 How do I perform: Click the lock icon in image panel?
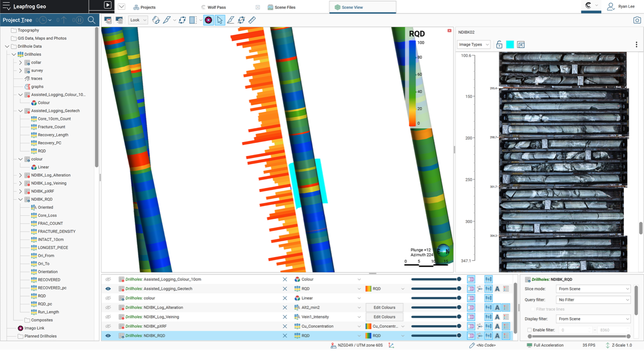coord(499,45)
